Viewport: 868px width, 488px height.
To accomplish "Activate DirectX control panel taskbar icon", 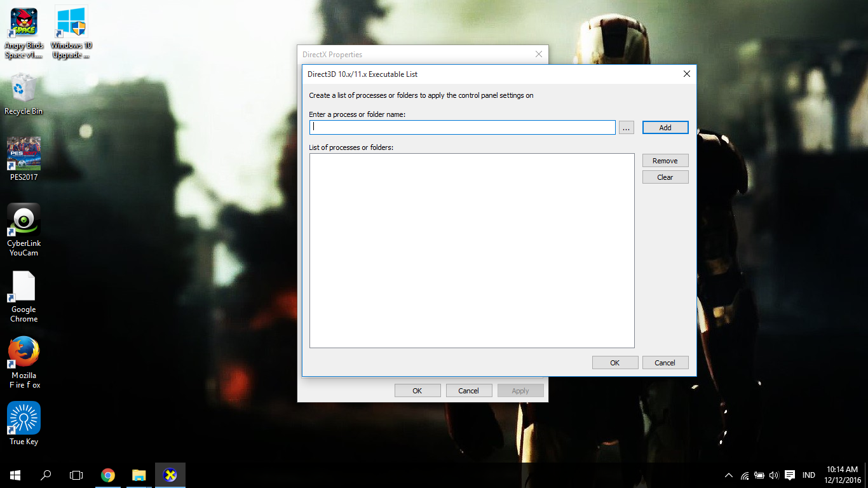I will [x=170, y=475].
